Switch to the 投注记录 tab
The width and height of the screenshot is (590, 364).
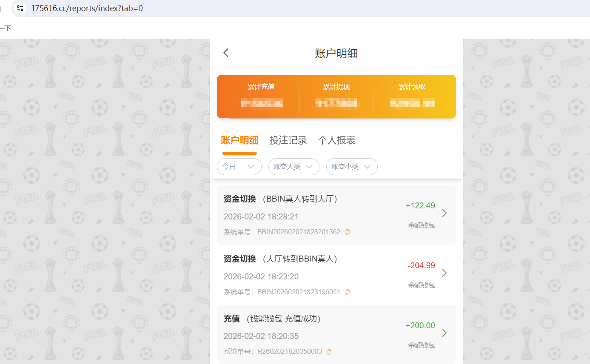[288, 140]
